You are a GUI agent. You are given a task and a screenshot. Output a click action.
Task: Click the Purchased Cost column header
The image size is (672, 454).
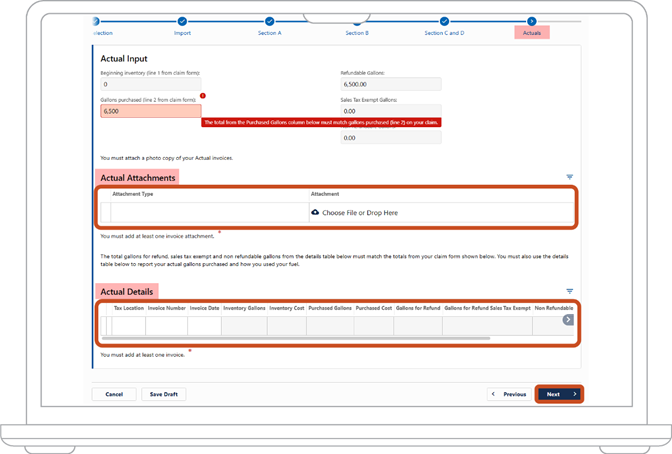click(x=374, y=308)
